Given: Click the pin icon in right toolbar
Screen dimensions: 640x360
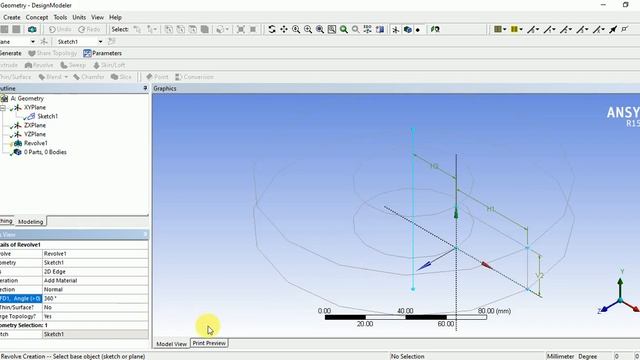Looking at the screenshot, I should click(x=613, y=29).
